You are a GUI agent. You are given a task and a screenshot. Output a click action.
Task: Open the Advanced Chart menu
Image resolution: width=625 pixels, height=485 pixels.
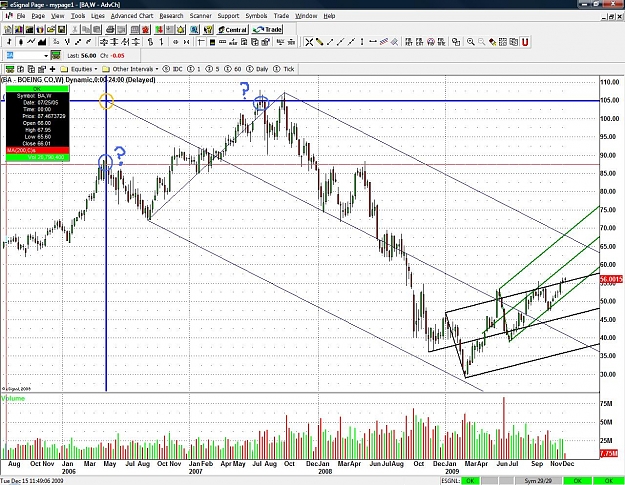pyautogui.click(x=132, y=16)
